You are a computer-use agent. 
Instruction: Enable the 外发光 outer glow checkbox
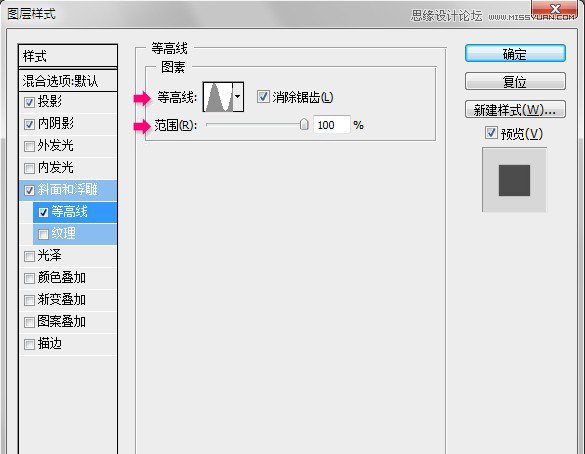29,146
